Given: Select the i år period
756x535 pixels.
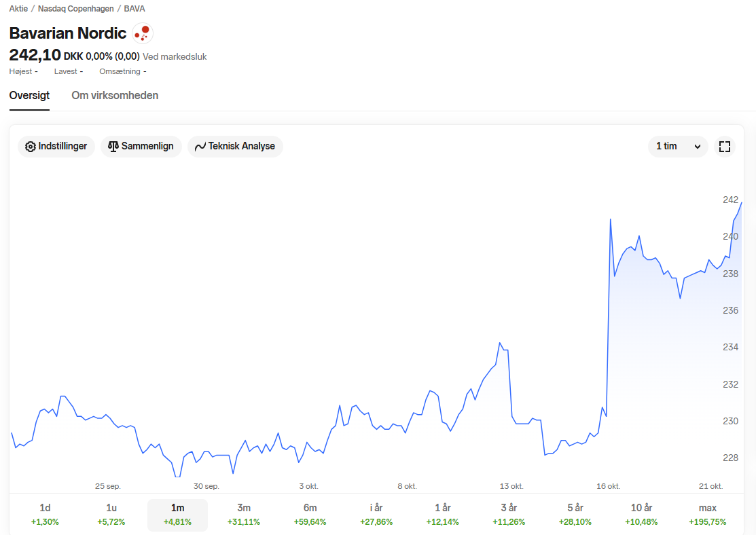Looking at the screenshot, I should click(x=376, y=514).
